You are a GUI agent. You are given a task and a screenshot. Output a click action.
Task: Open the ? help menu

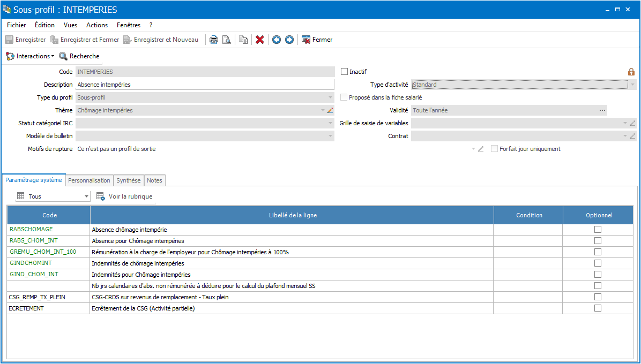[151, 25]
